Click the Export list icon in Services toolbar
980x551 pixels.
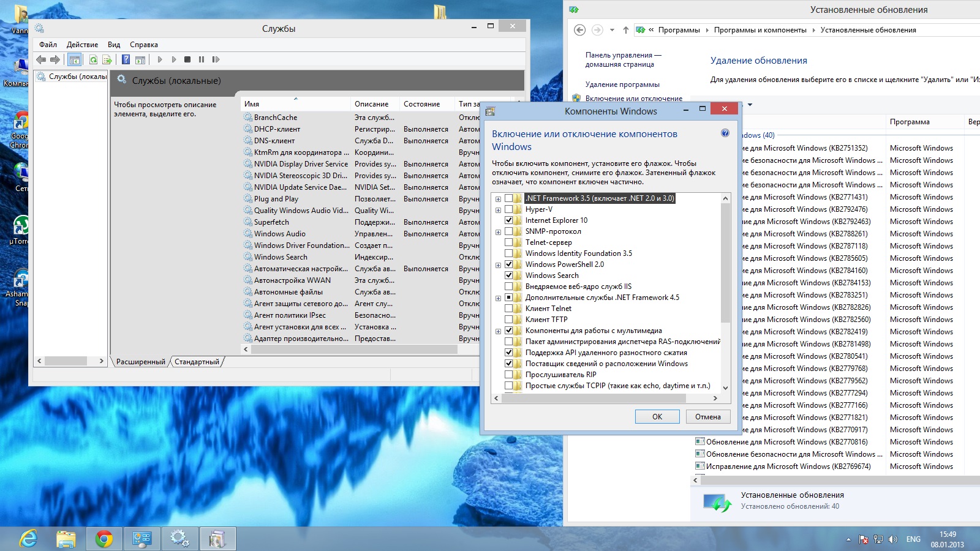107,59
